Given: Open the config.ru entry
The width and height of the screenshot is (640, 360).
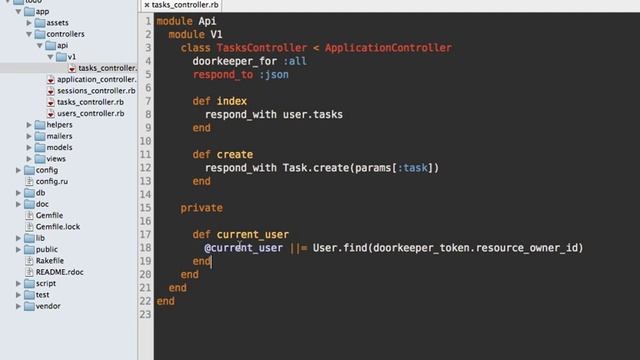Looking at the screenshot, I should tap(52, 182).
